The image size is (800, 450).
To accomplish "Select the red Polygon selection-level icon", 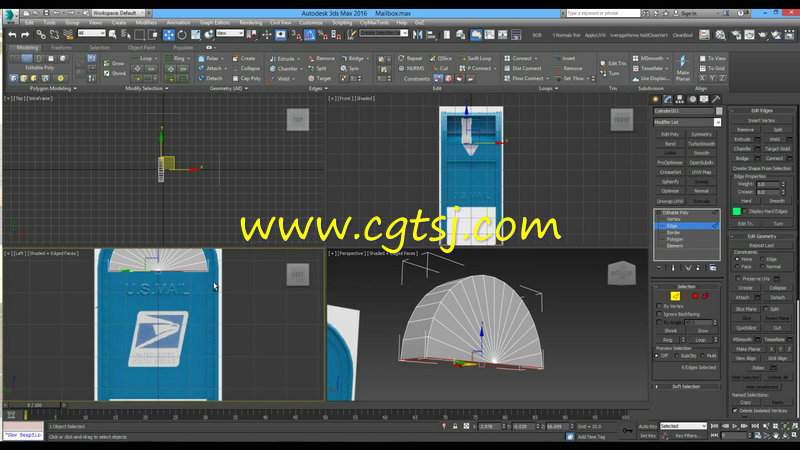I will [x=694, y=296].
